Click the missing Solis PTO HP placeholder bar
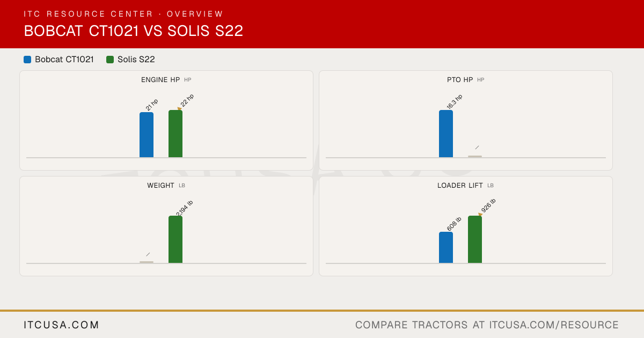Viewport: 644px width, 338px height. pos(475,156)
